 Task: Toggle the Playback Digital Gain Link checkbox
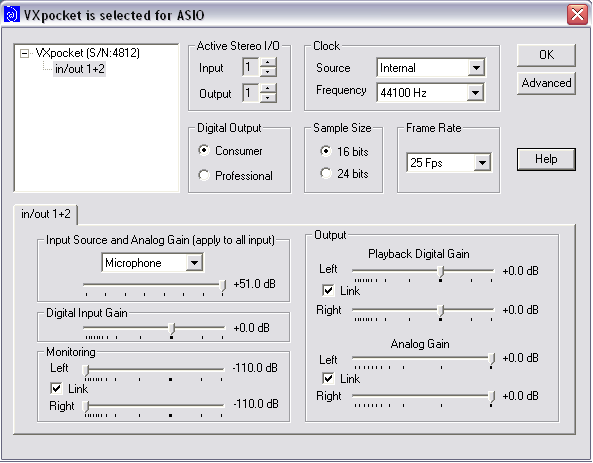pos(328,291)
